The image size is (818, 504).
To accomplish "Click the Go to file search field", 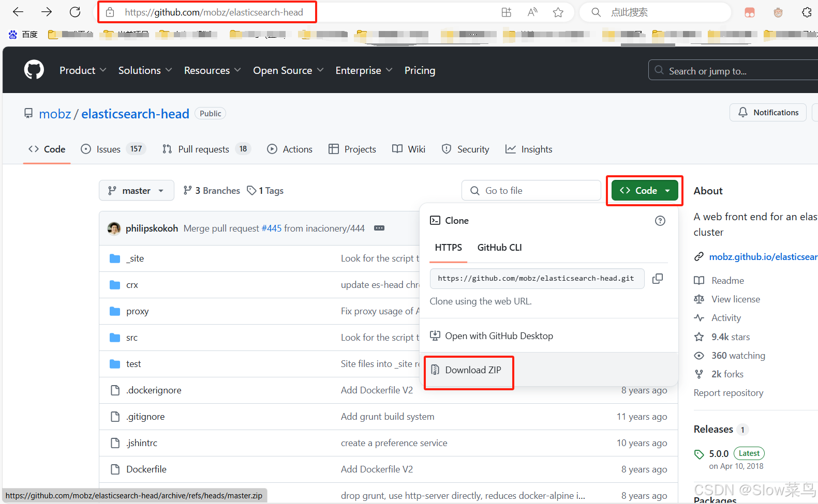I will pos(531,191).
